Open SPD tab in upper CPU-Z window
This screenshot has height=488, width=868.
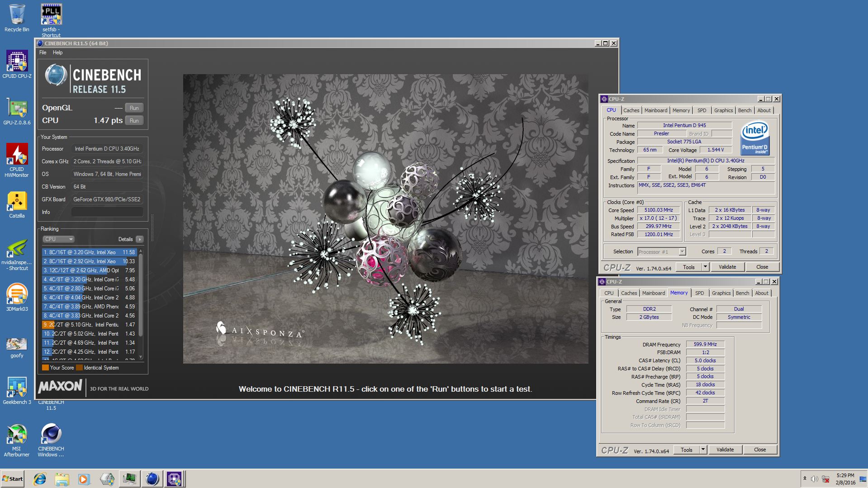[702, 110]
